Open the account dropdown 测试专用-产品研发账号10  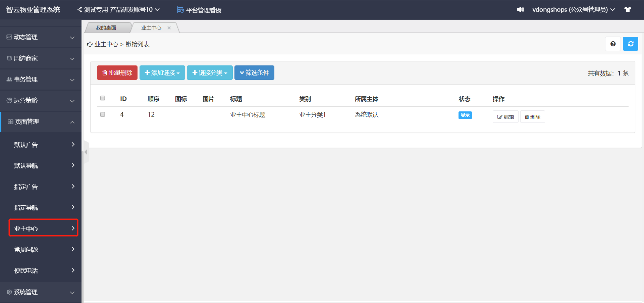point(118,10)
